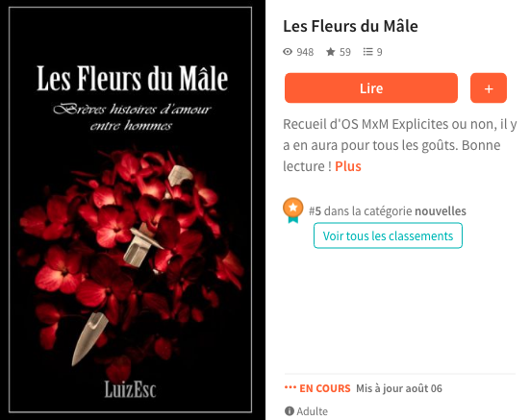530x420 pixels.
Task: Click the Les Fleurs du Mâle heading
Action: (350, 26)
